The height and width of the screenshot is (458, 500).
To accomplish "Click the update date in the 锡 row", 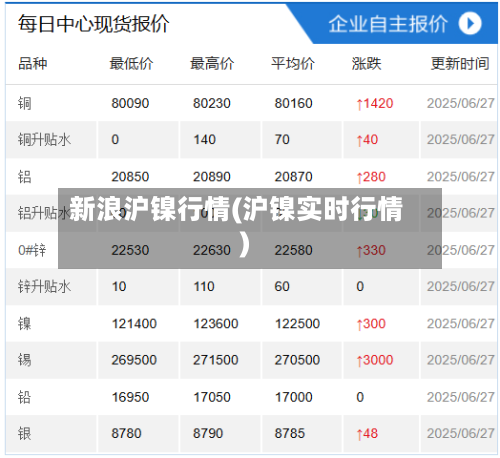I will pyautogui.click(x=461, y=360).
